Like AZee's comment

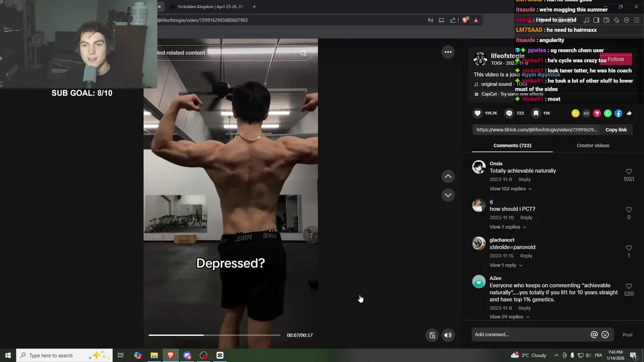point(628,287)
